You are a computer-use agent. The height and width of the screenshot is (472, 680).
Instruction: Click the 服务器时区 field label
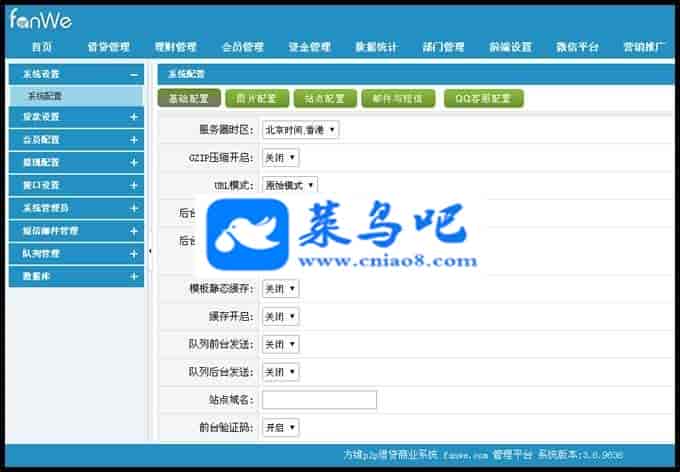(226, 130)
